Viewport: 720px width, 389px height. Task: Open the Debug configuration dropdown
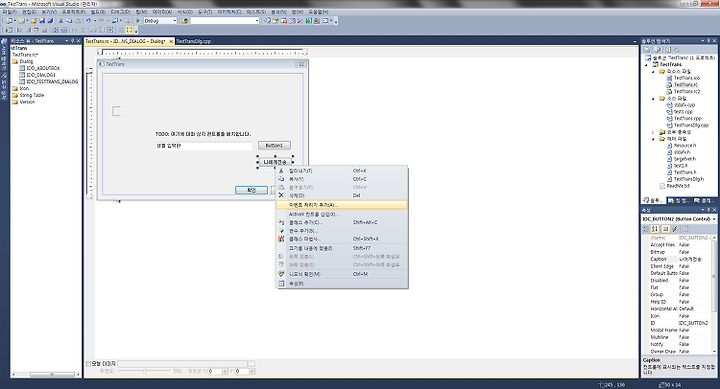[x=174, y=21]
